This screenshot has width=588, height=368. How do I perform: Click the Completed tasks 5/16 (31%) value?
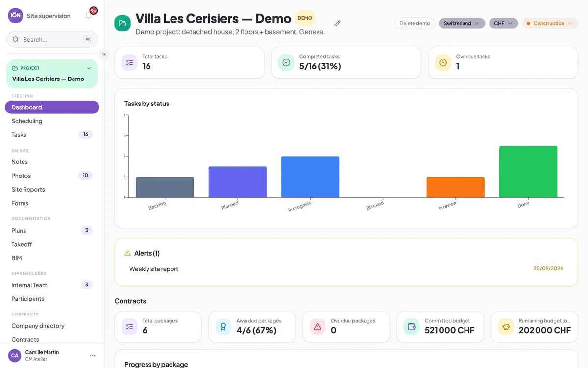point(320,66)
